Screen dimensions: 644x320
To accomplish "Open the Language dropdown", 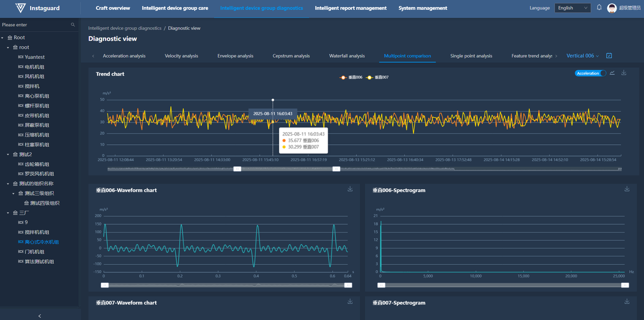I will point(572,8).
